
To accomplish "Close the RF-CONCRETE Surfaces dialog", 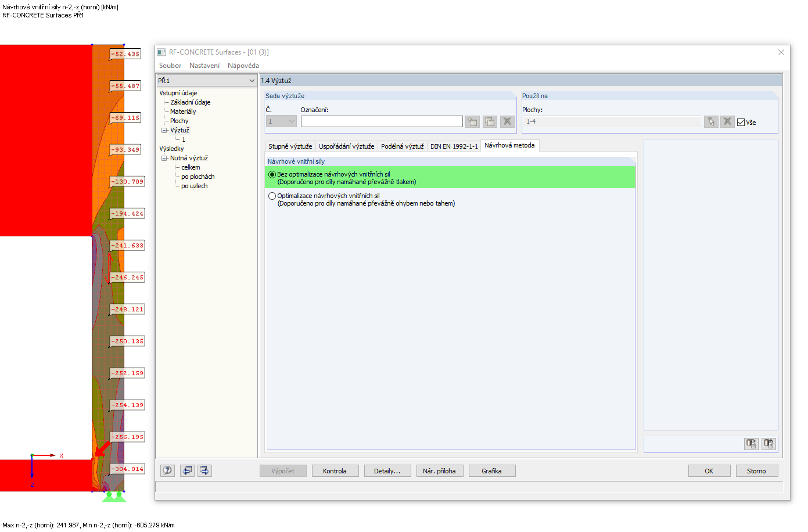I will pyautogui.click(x=781, y=52).
